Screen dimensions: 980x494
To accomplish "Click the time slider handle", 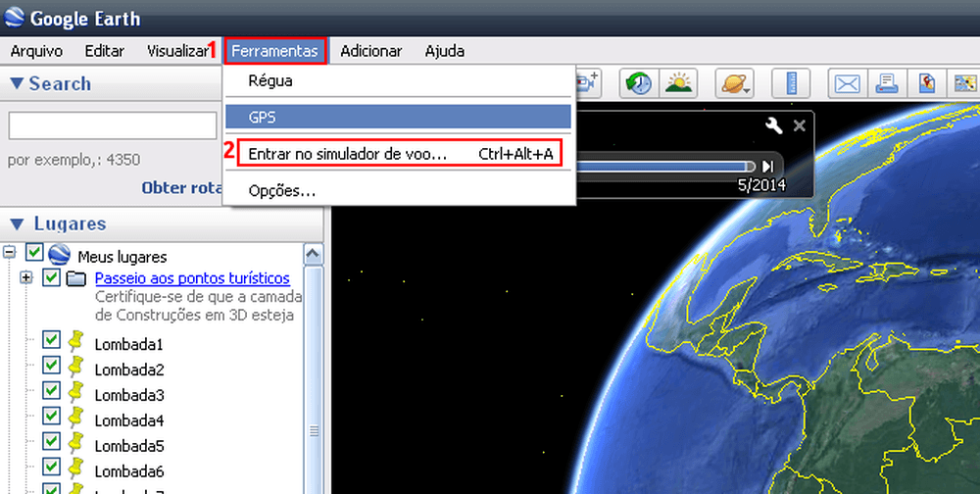I will tap(750, 167).
